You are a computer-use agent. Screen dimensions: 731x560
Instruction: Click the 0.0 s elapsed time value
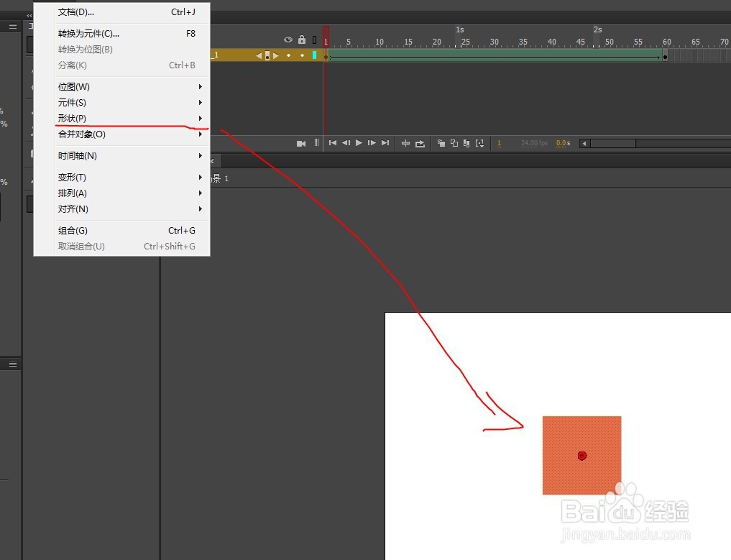coord(564,143)
